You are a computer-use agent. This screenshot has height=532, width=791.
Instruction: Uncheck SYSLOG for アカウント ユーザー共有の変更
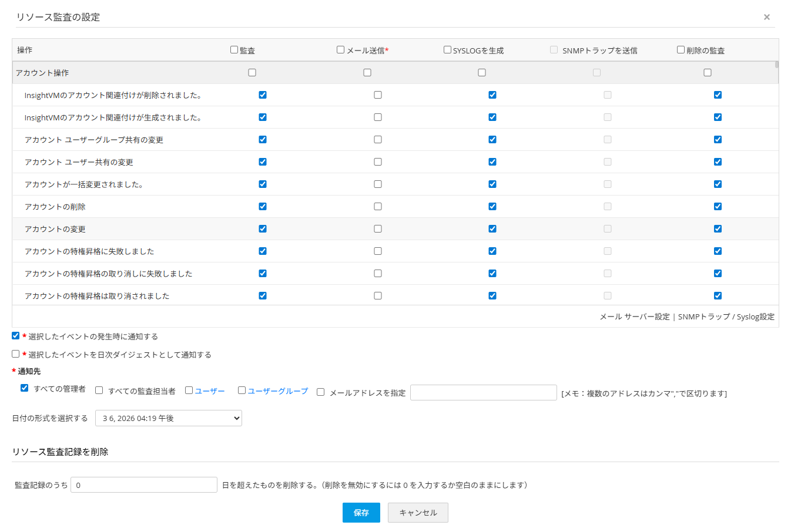click(492, 162)
